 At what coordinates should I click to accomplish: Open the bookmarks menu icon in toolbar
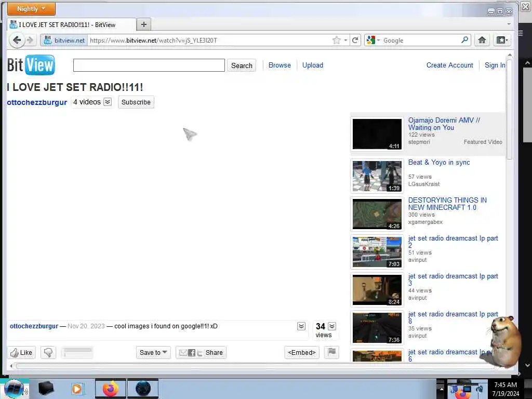[x=502, y=40]
